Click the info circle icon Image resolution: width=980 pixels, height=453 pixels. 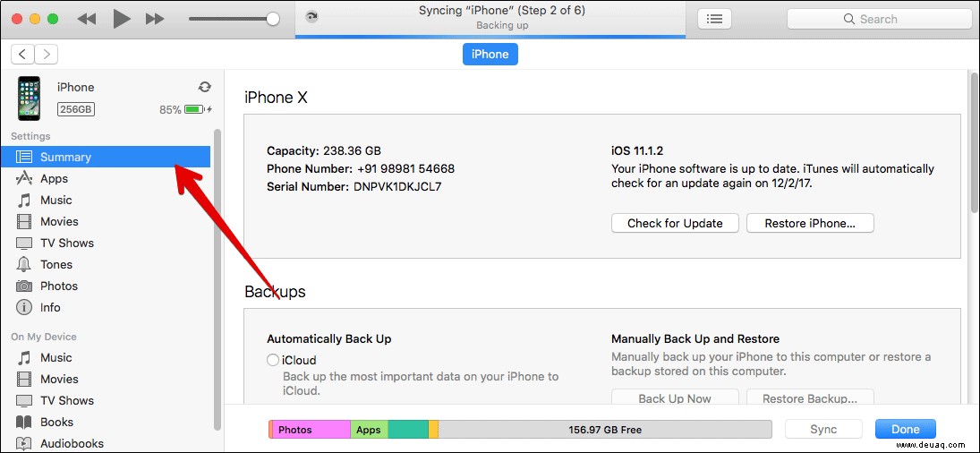point(24,307)
